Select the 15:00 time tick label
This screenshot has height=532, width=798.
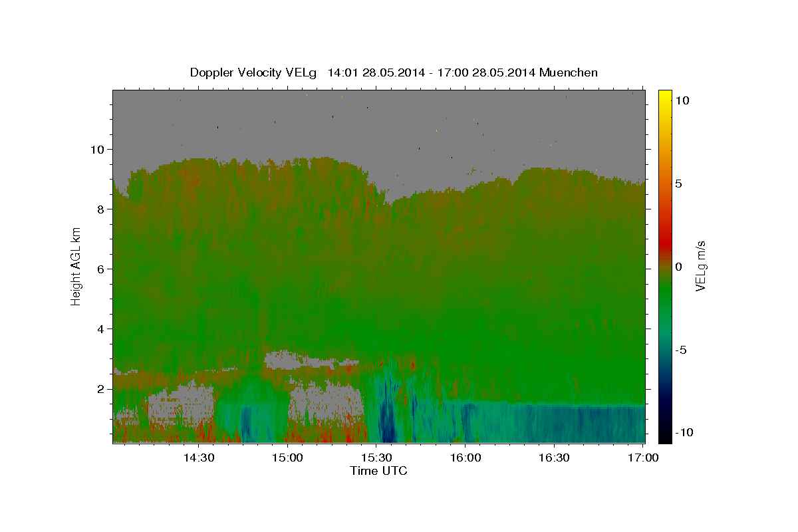click(x=287, y=458)
